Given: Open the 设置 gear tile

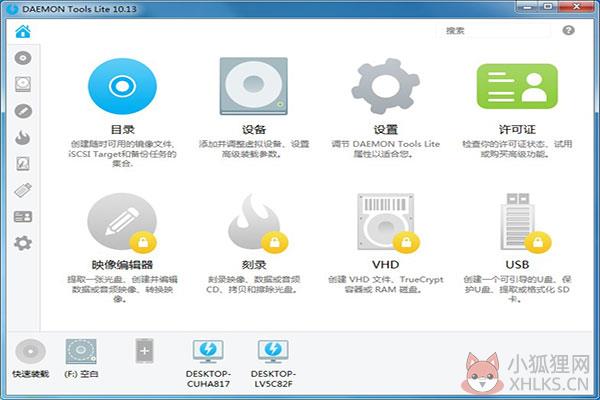Looking at the screenshot, I should click(386, 86).
